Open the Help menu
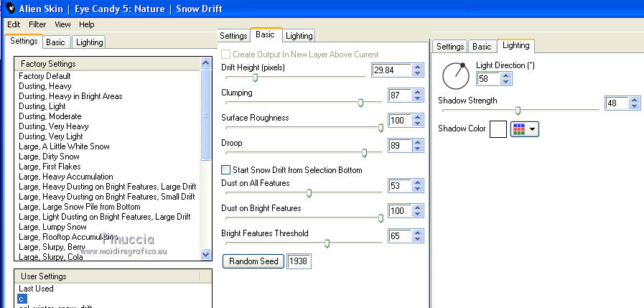The image size is (644, 308). pyautogui.click(x=87, y=24)
